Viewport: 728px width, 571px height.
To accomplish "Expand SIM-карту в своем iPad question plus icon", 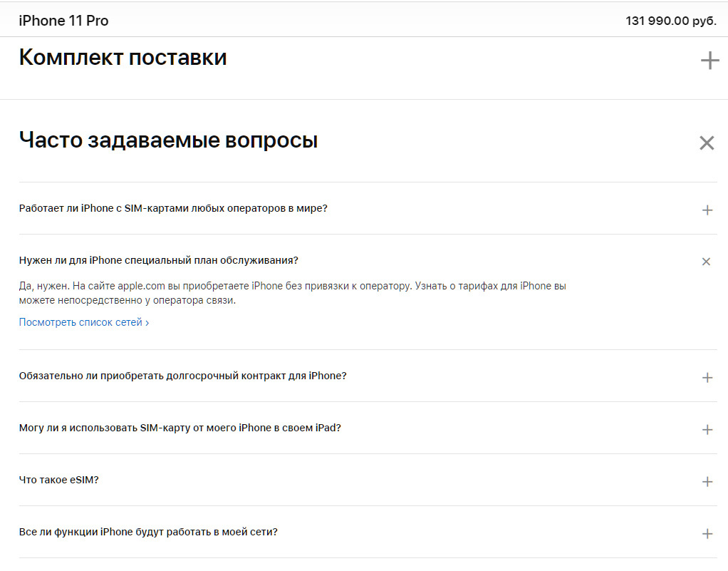I will (707, 429).
